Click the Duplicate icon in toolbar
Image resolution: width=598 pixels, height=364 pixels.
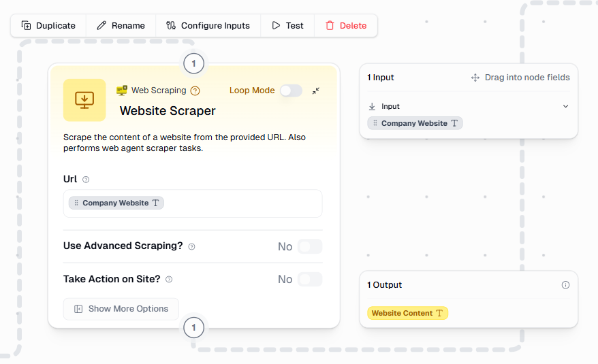[26, 26]
